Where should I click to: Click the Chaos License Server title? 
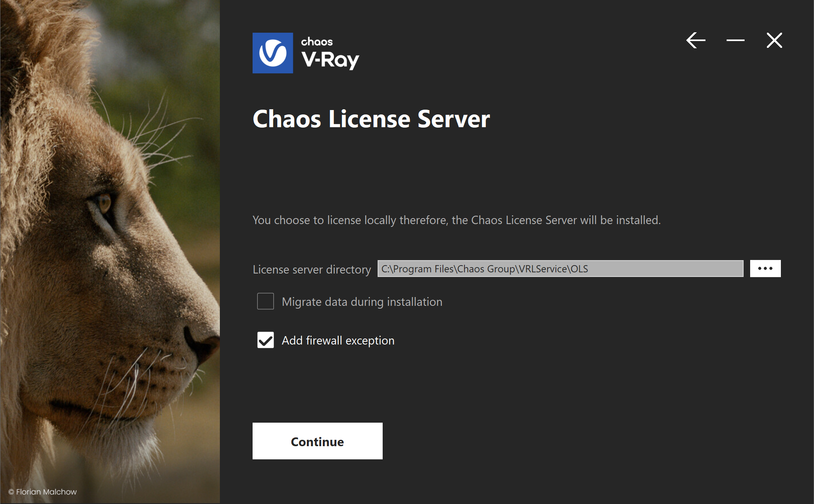pos(371,119)
